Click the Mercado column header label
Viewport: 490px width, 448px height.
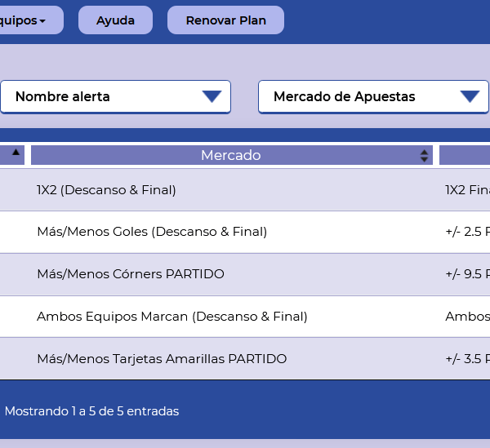pos(230,155)
